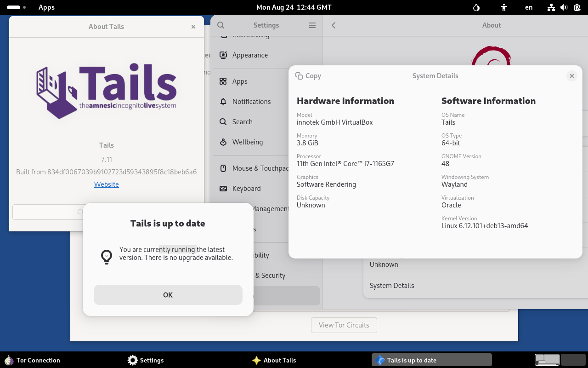Close the System Details dialog
The height and width of the screenshot is (368, 588).
[571, 76]
